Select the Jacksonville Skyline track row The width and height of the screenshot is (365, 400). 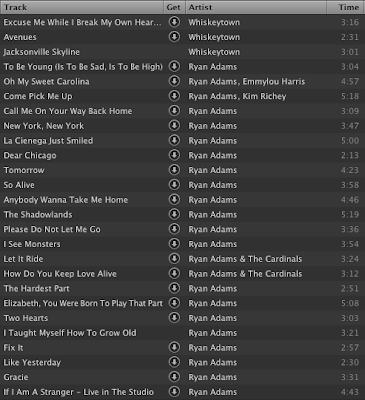182,52
